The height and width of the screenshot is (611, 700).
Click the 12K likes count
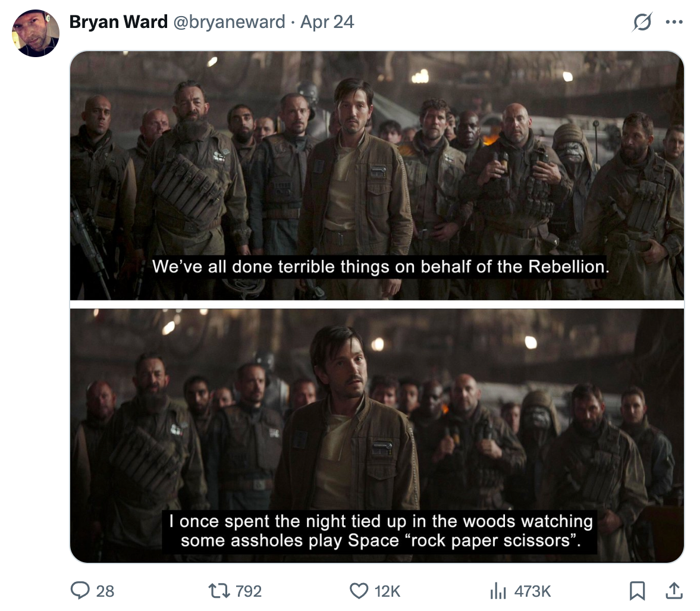[x=387, y=591]
